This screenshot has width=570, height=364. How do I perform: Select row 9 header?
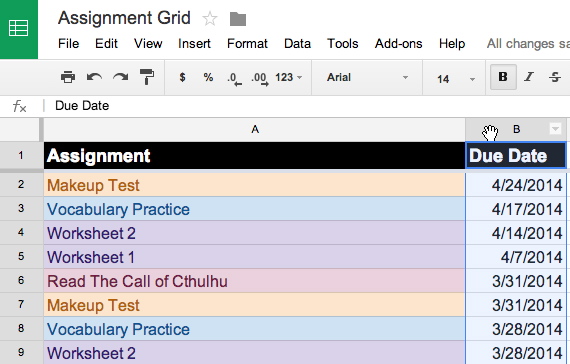pyautogui.click(x=21, y=352)
